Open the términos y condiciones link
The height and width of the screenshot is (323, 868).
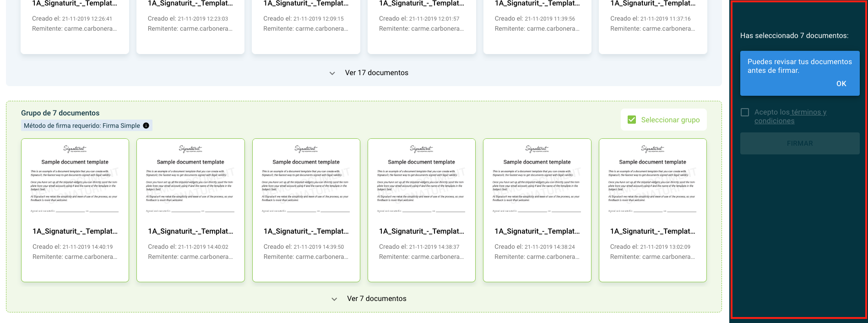[x=790, y=116]
